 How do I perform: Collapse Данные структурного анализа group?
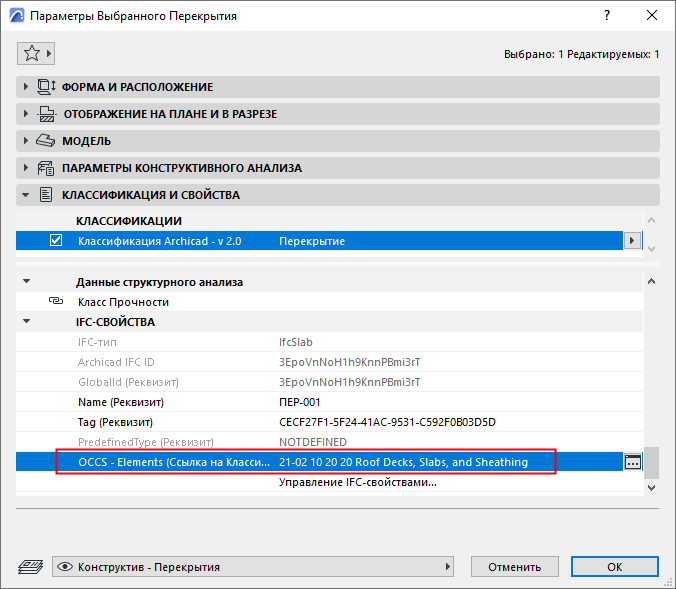coord(27,282)
